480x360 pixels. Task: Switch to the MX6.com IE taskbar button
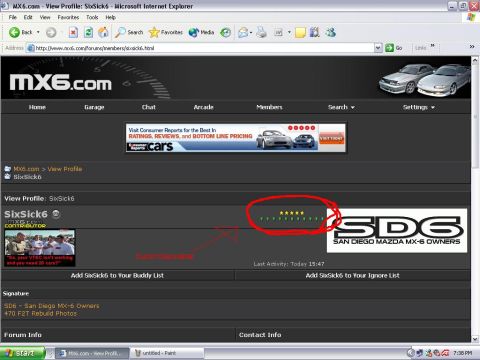point(92,353)
